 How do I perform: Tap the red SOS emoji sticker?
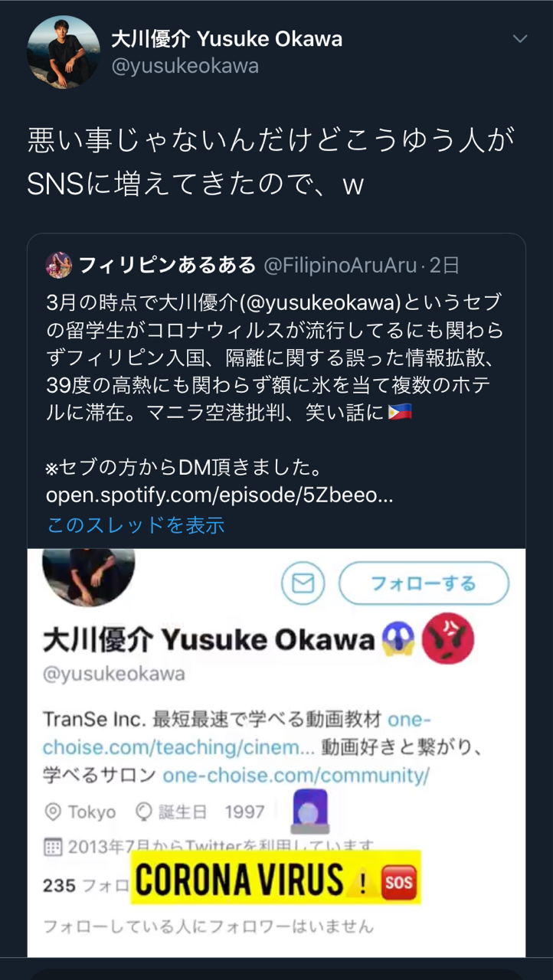coord(398,884)
